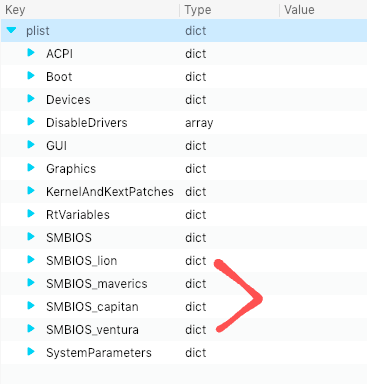The image size is (367, 384).
Task: Expand the Boot row triangle
Action: 31,76
